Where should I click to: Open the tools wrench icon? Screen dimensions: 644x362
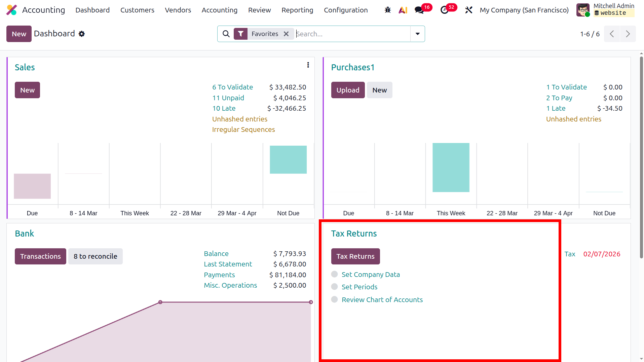(x=468, y=10)
